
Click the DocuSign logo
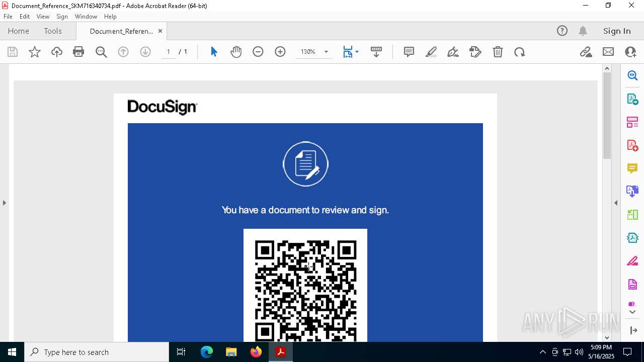click(x=163, y=107)
